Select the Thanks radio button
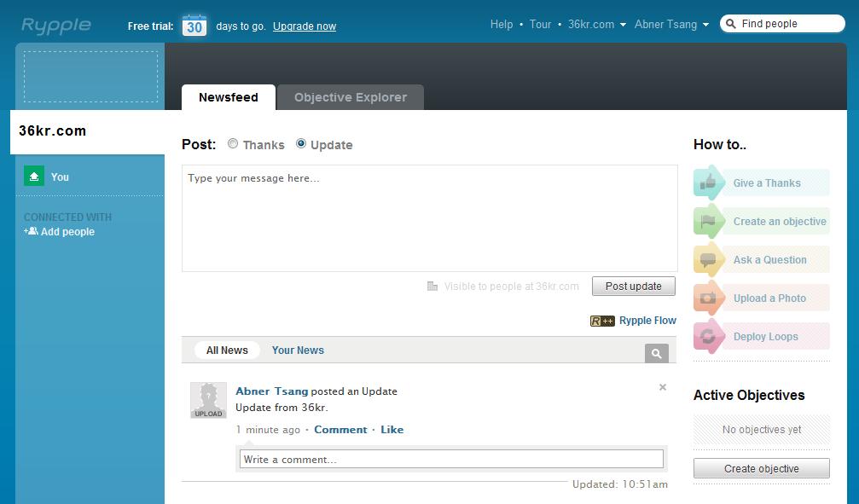This screenshot has width=859, height=504. click(x=233, y=143)
